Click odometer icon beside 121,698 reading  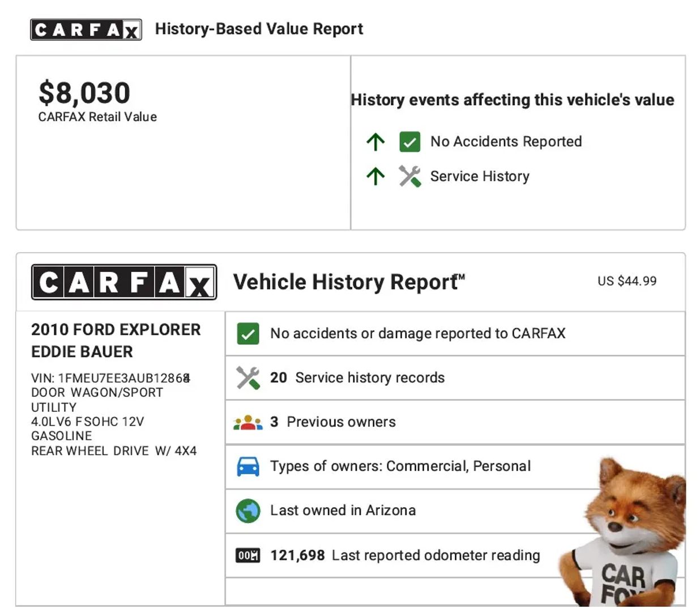click(x=247, y=555)
